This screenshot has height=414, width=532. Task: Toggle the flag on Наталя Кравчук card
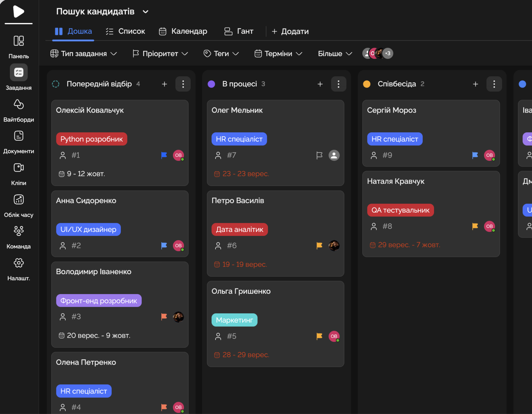click(x=475, y=226)
